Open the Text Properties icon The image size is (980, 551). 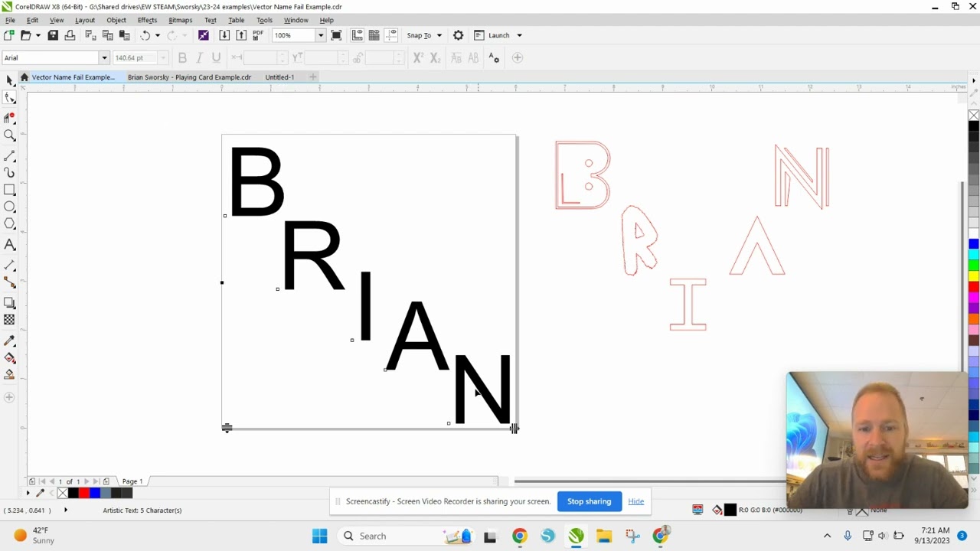[494, 57]
